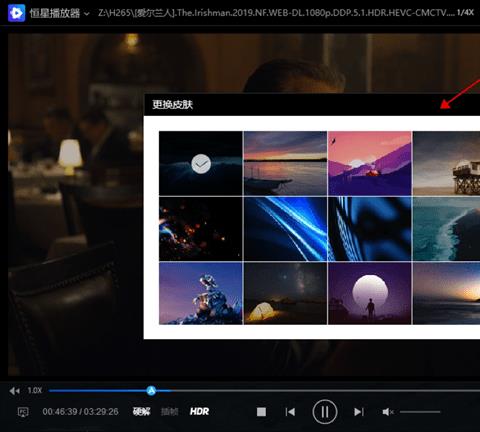The height and width of the screenshot is (432, 480).
Task: Unmute using the speaker icon
Action: pyautogui.click(x=388, y=412)
